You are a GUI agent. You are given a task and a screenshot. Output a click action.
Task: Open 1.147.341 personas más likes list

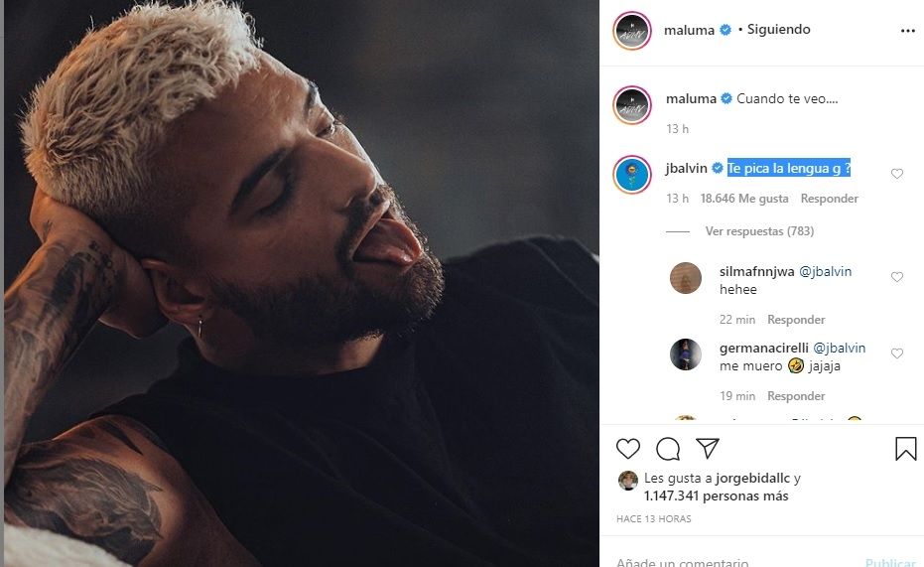point(716,496)
